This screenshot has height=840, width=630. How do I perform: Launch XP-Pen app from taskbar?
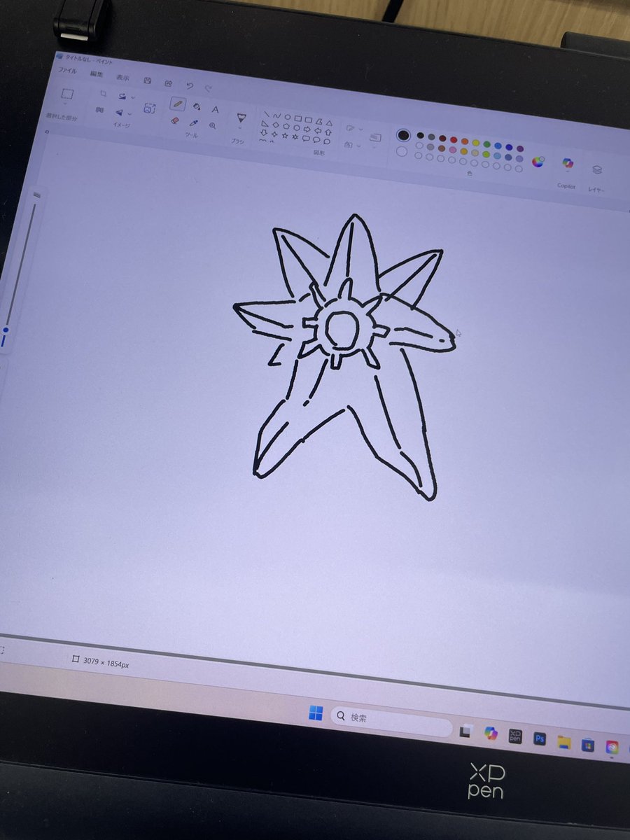[x=515, y=735]
